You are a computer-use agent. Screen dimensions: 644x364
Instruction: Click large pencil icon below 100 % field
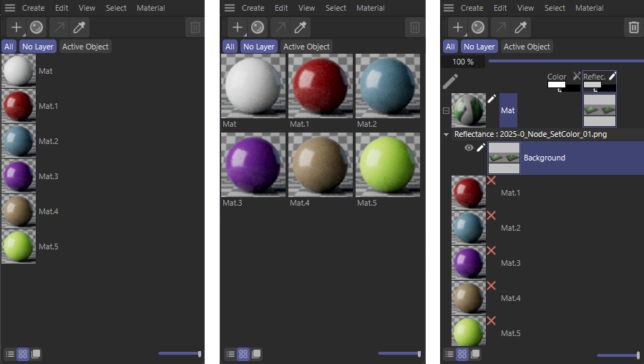[x=451, y=82]
